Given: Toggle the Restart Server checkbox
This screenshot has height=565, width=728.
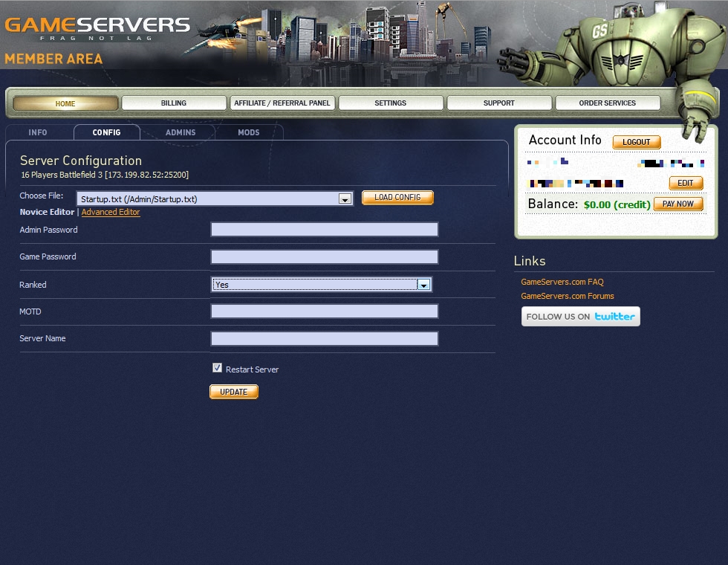Looking at the screenshot, I should coord(217,368).
